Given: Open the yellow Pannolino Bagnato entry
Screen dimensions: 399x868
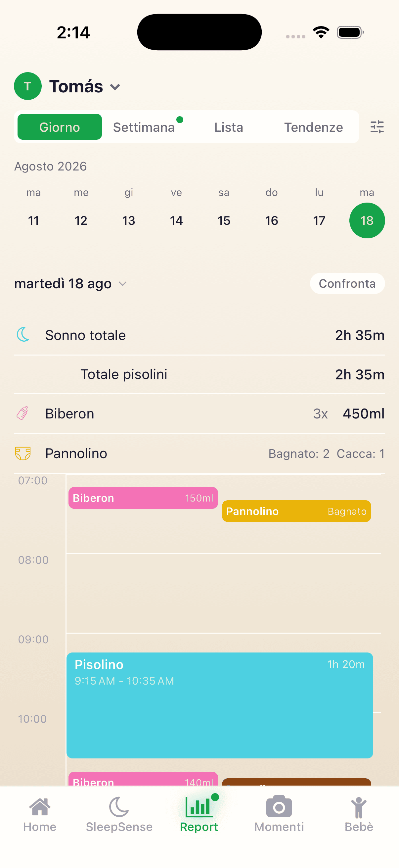Looking at the screenshot, I should [x=296, y=511].
